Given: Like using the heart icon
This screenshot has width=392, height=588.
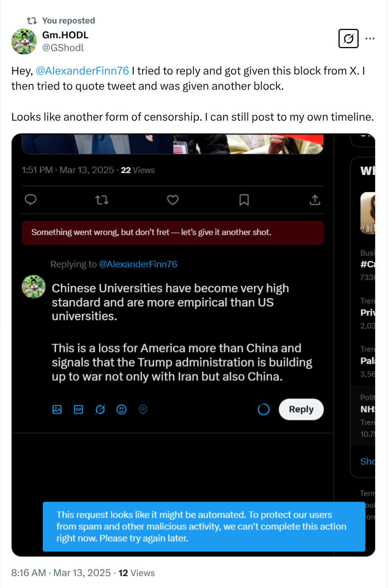Looking at the screenshot, I should point(173,200).
